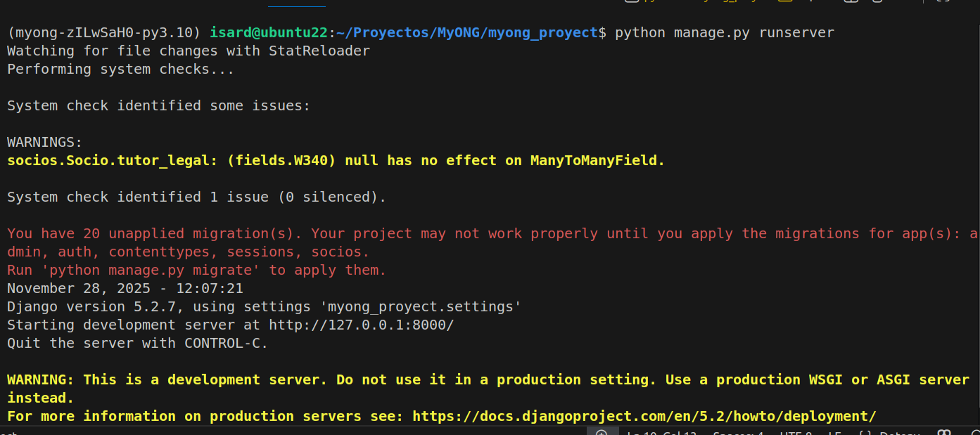The image size is (980, 435).
Task: Click the (myong-zILwSaH0-py3.10) virtualenv prefix
Action: click(104, 32)
